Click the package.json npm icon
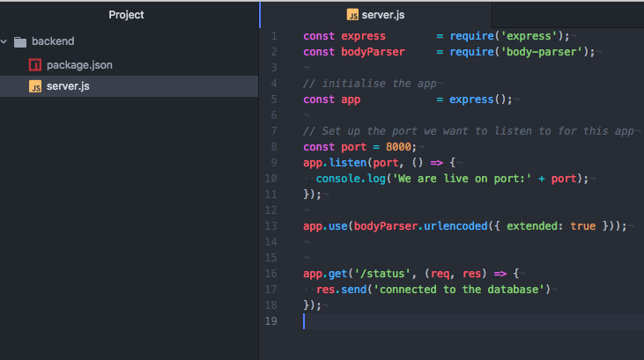Screen dimensions: 644x360 (x=35, y=65)
